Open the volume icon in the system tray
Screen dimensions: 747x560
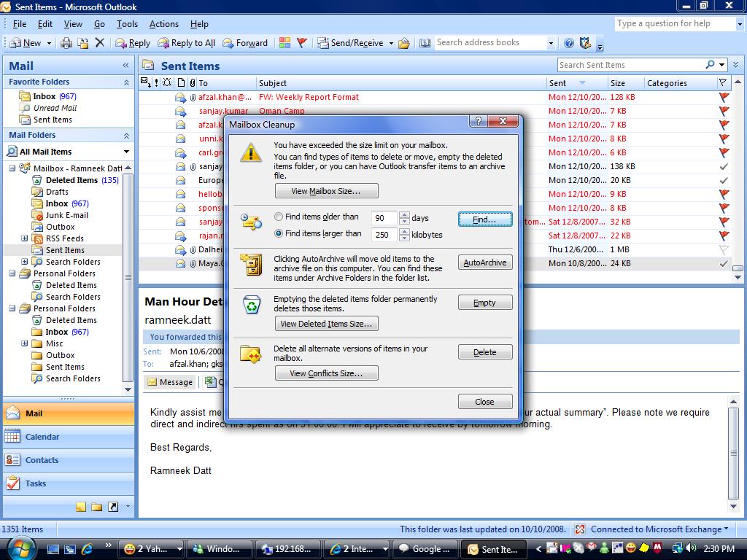coord(690,548)
